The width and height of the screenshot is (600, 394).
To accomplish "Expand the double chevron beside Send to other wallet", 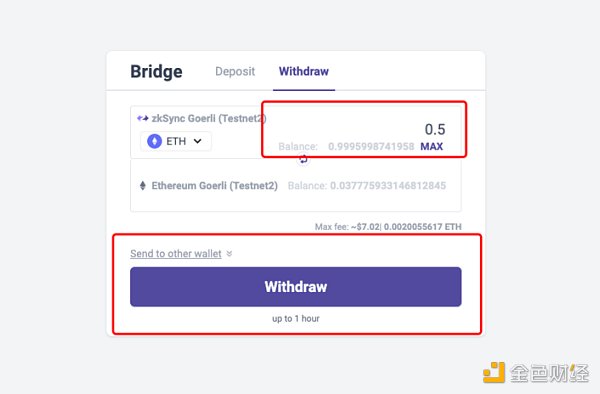I will (x=229, y=253).
